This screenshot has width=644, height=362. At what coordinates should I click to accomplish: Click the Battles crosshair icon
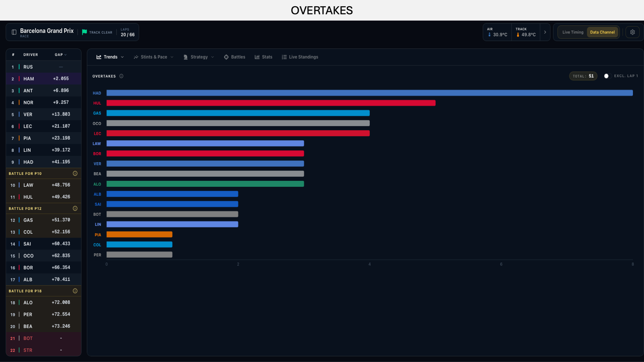[226, 57]
